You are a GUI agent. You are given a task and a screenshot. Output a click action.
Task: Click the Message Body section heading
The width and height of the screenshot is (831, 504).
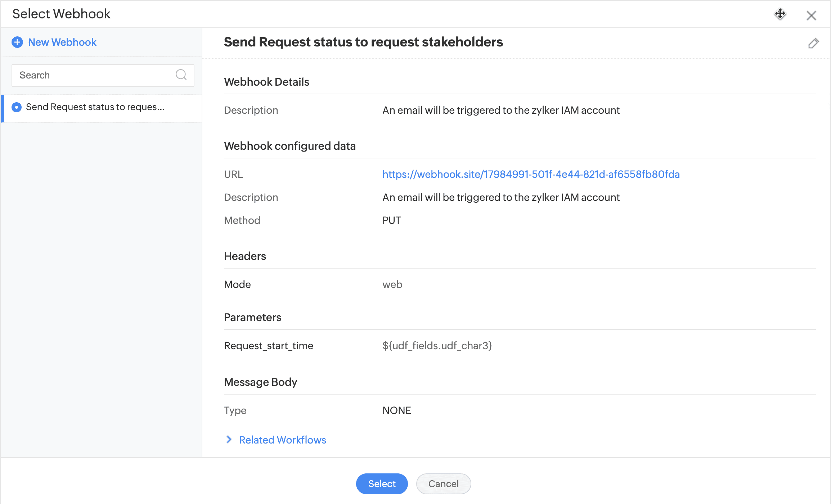tap(260, 382)
